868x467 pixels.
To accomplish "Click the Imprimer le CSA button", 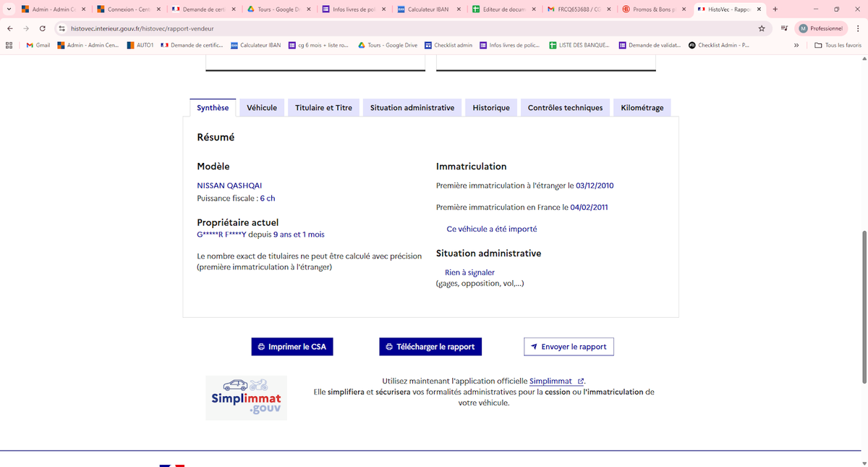I will (292, 347).
